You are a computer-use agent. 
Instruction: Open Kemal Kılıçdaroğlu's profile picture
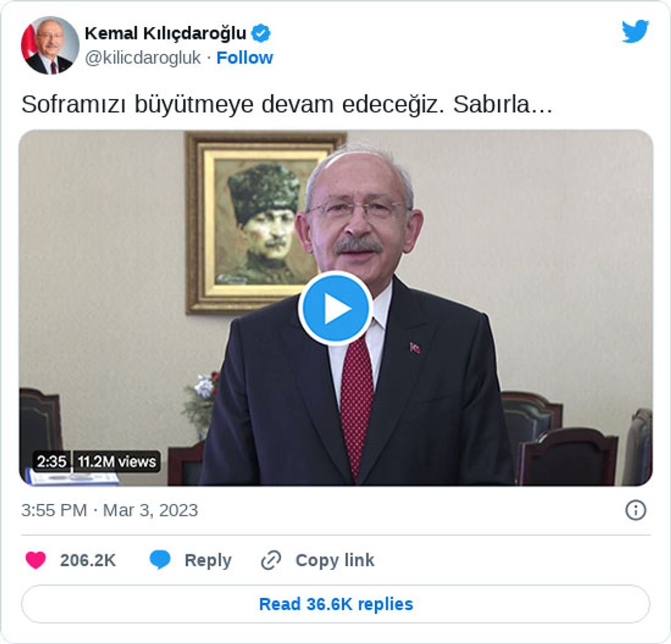[50, 45]
